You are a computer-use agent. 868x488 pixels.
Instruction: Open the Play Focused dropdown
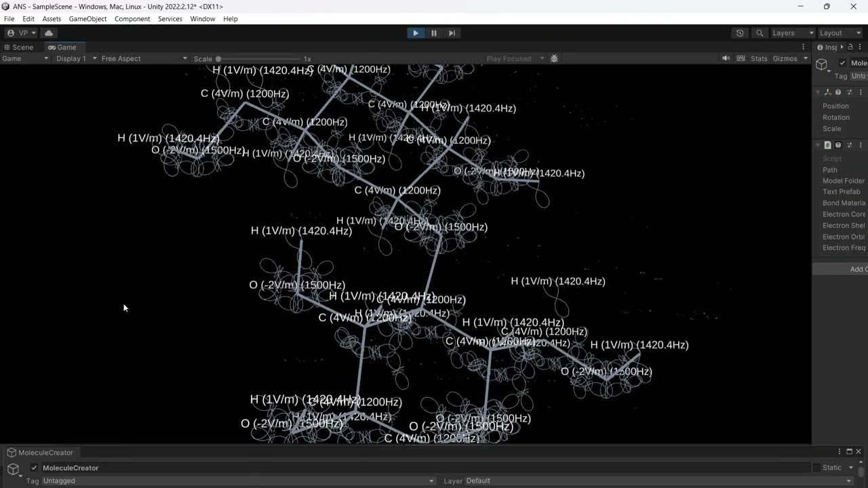[x=515, y=58]
